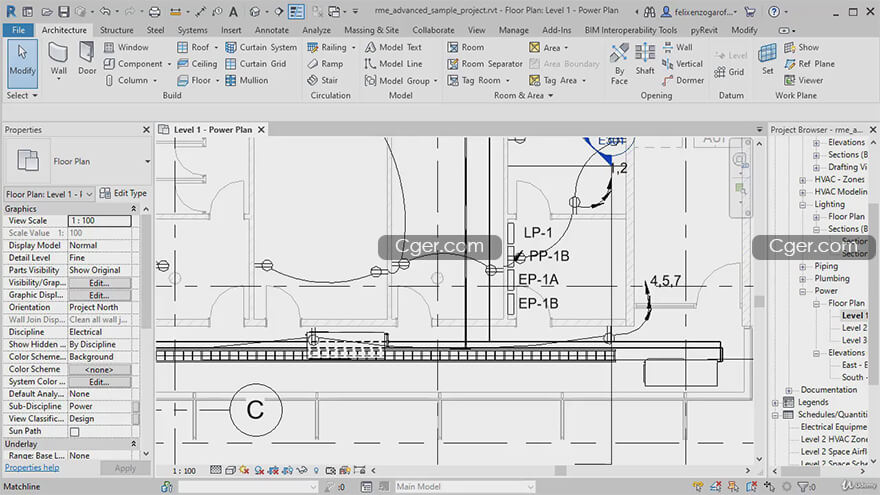Switch to the pyRevit tab
This screenshot has height=495, width=880.
point(704,30)
